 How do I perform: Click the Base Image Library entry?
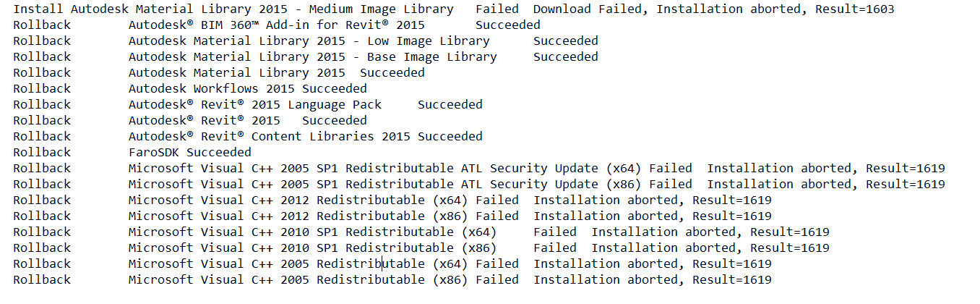coord(431,57)
